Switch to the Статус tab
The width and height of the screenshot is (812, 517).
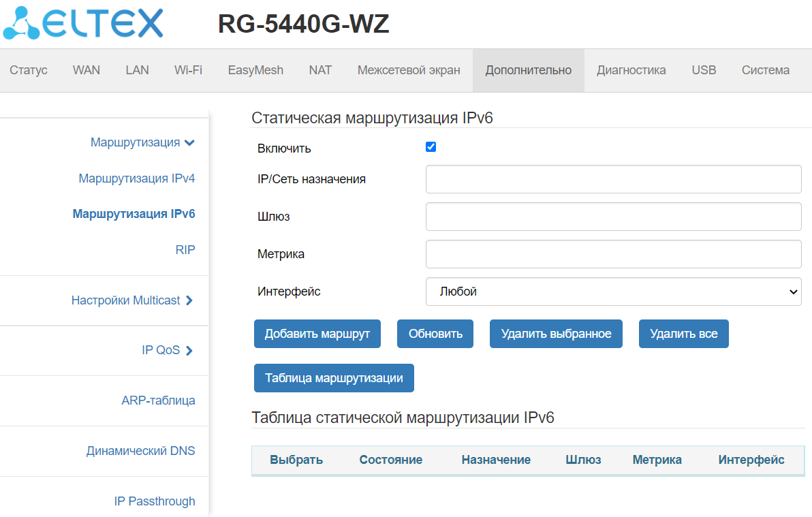tap(29, 70)
